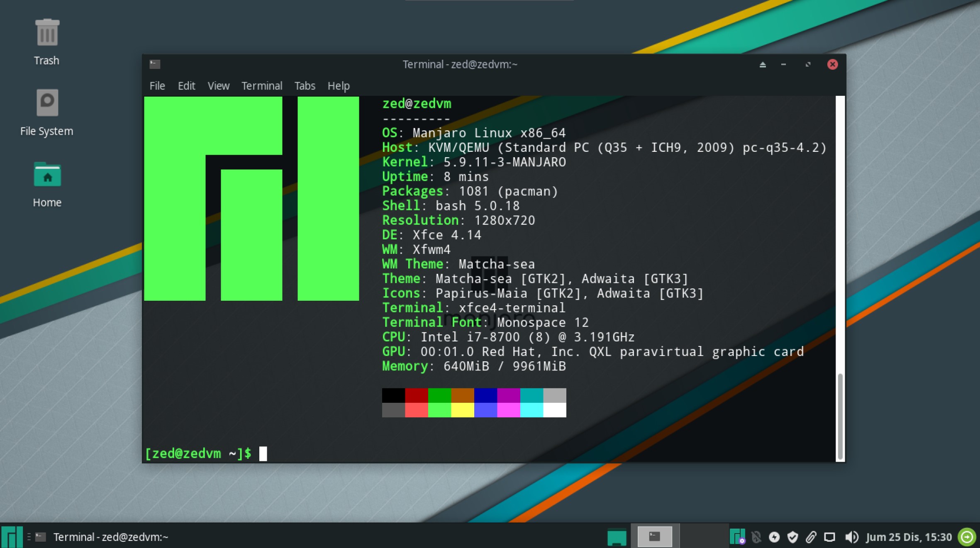Screen dimensions: 980x548
Task: Click the Help button in terminal menu
Action: tap(339, 85)
